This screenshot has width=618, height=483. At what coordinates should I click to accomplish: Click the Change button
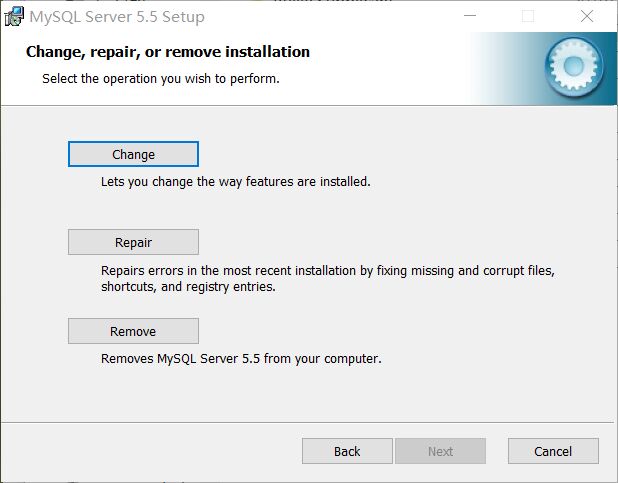133,154
